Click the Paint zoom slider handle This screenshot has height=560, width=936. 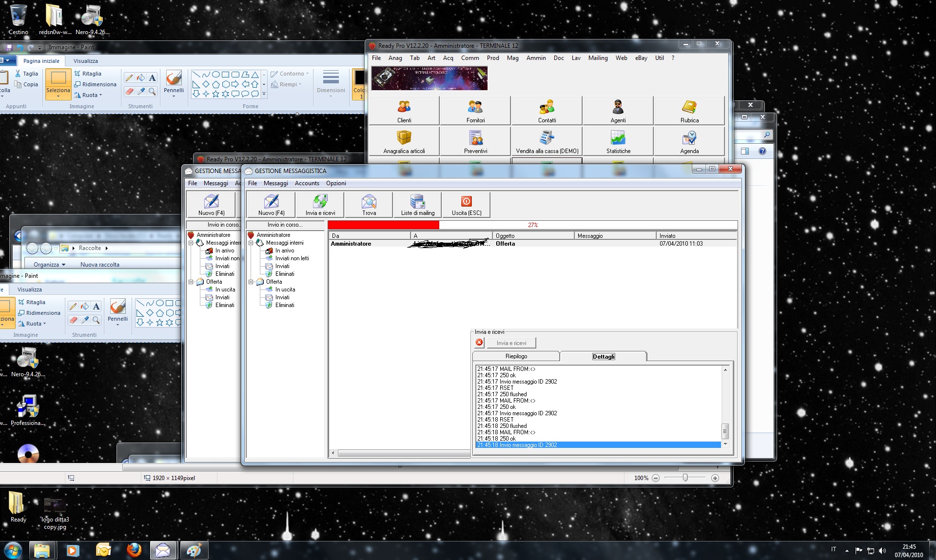(x=685, y=478)
